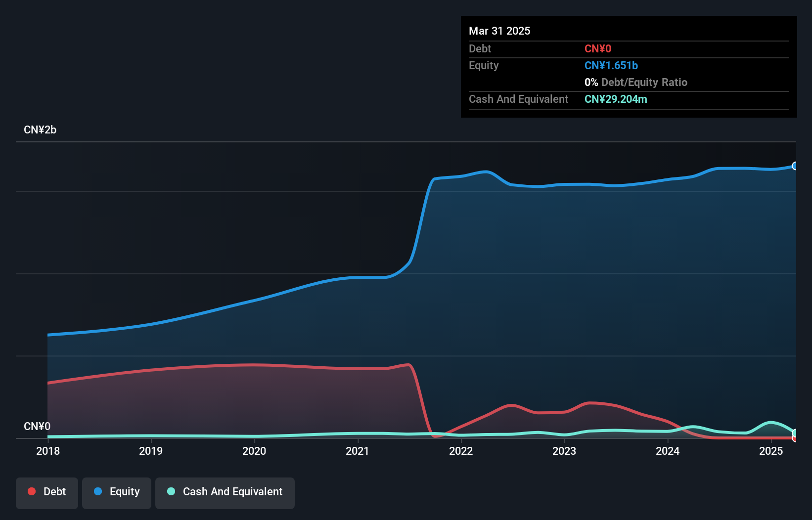Image resolution: width=812 pixels, height=520 pixels.
Task: Click the Equity label in the tooltip
Action: [484, 65]
